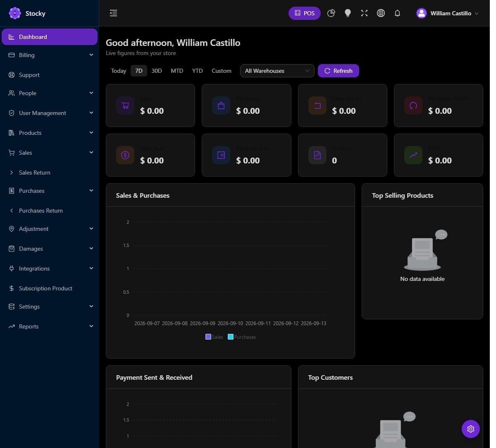Collapse the sidebar with the menu fold icon
This screenshot has width=496, height=448.
coord(113,13)
